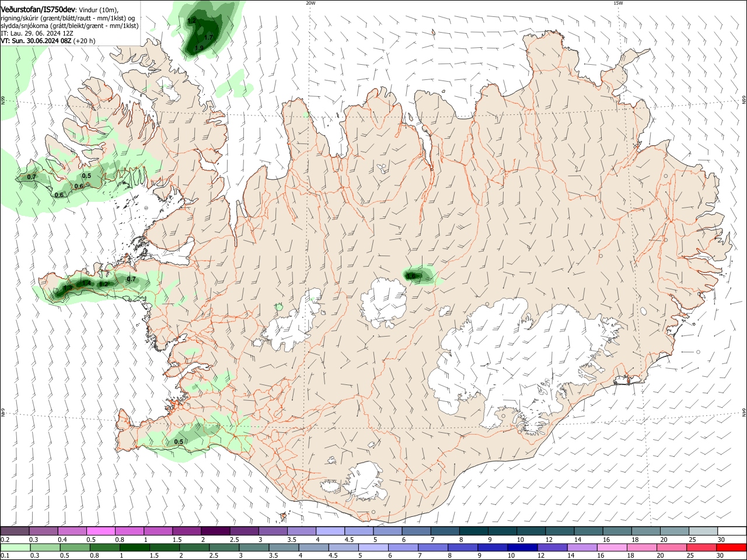
Task: Click the 0.7 value in the Westfjords
Action: 32,177
